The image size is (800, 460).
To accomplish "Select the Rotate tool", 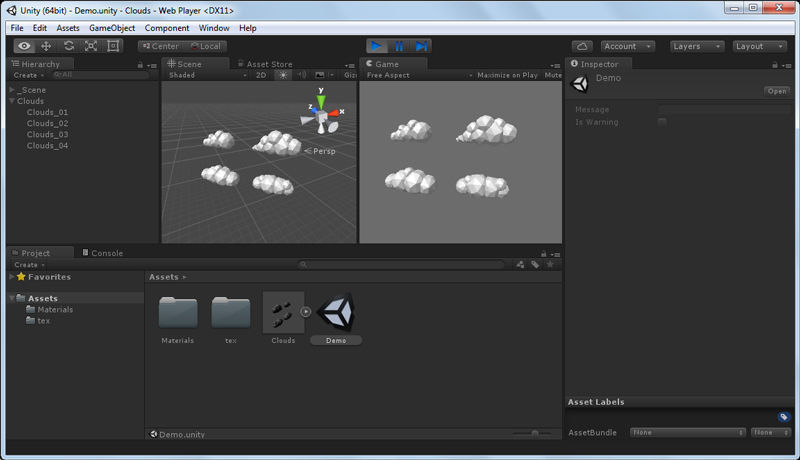I will 69,46.
